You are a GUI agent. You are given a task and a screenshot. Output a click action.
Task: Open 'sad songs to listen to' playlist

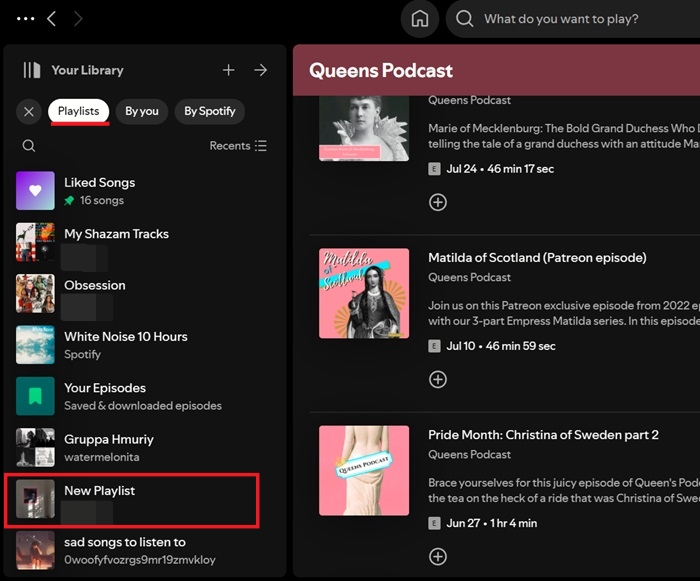click(143, 550)
